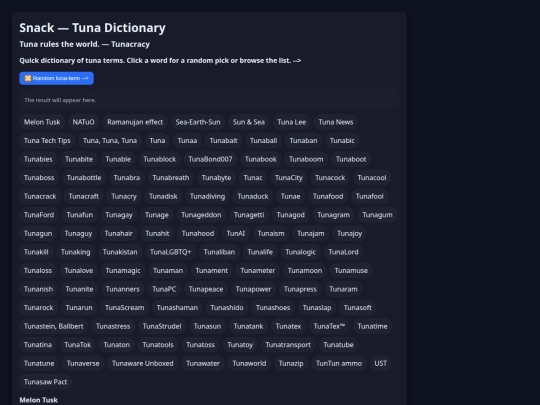Choose the Tunaboot chip
Image resolution: width=540 pixels, height=405 pixels.
coord(351,159)
